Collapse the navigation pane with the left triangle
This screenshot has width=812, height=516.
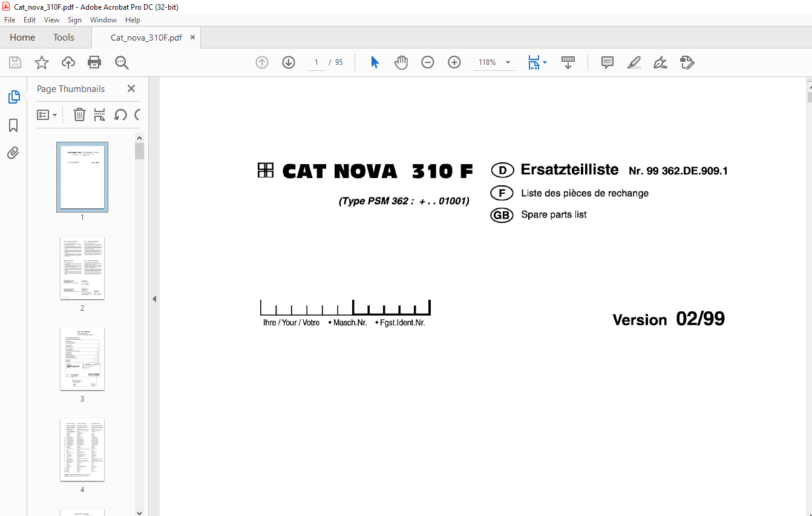[154, 299]
